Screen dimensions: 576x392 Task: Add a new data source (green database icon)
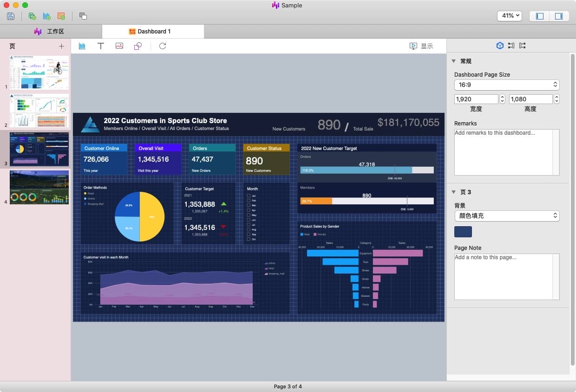tap(32, 16)
